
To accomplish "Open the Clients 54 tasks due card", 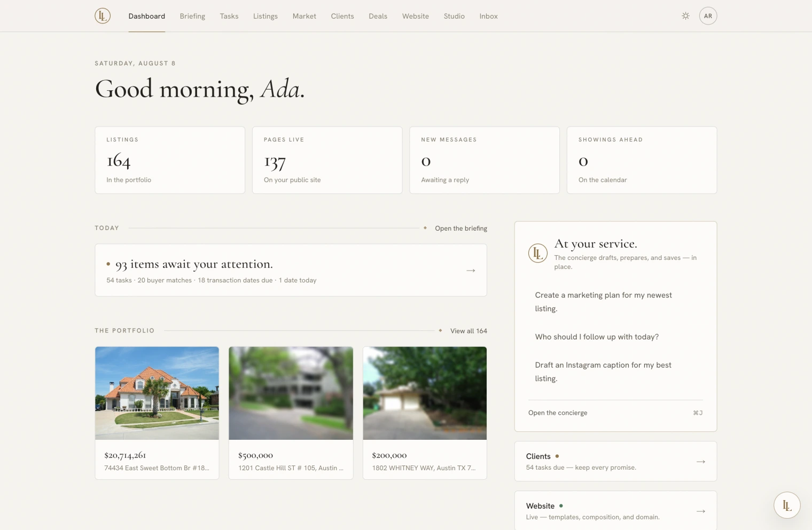I will [x=615, y=461].
